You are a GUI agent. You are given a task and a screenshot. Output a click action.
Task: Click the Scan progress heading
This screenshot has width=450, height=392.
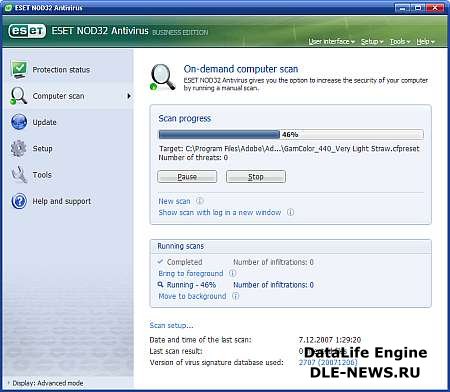pos(185,118)
